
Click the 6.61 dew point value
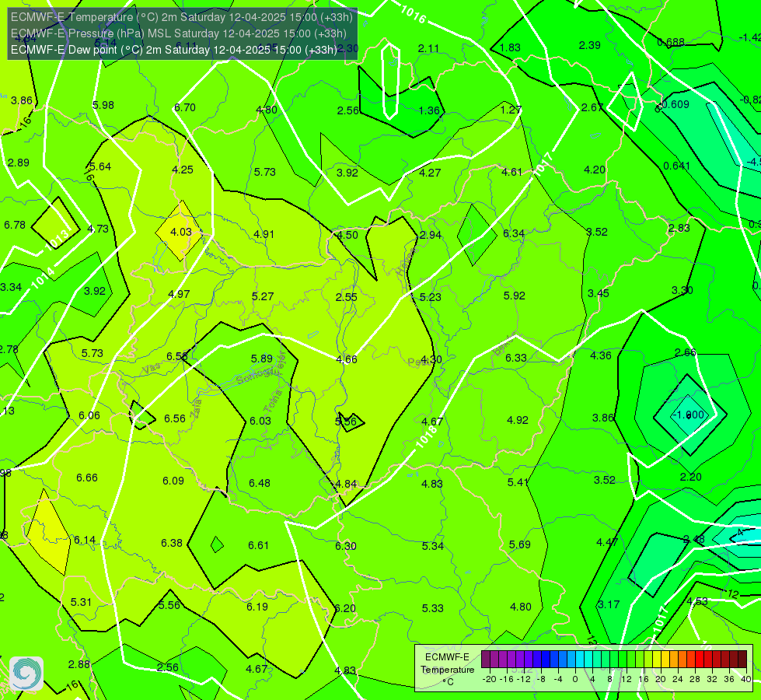tap(259, 545)
